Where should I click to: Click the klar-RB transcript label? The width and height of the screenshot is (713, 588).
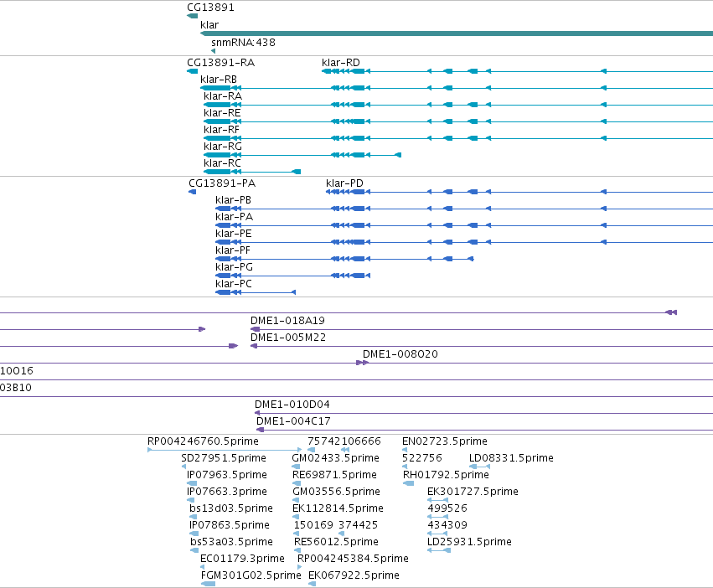(219, 80)
